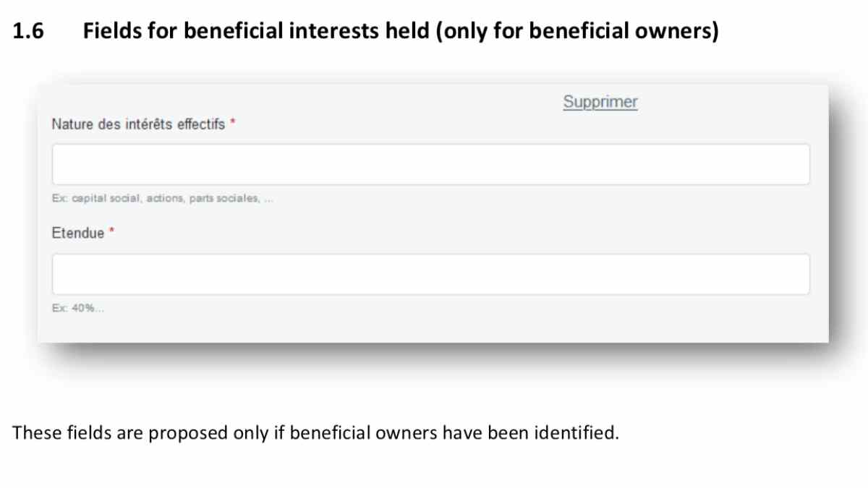Click the Etendue field label

[x=77, y=234]
